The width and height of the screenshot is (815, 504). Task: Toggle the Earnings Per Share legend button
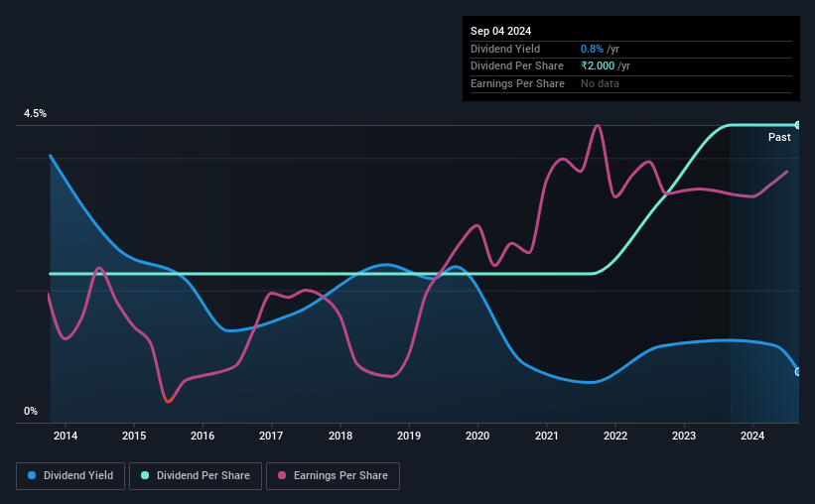[333, 476]
